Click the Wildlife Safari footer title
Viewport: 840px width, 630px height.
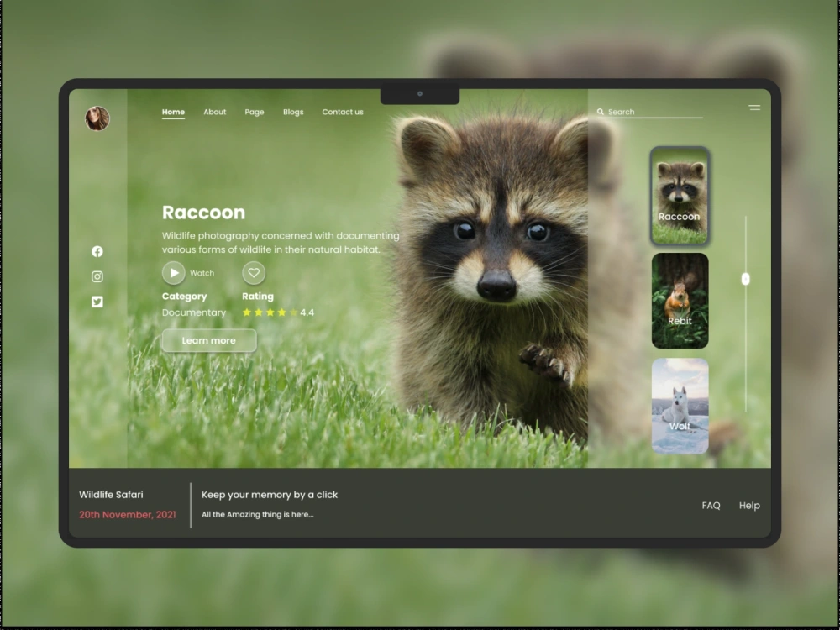click(111, 495)
